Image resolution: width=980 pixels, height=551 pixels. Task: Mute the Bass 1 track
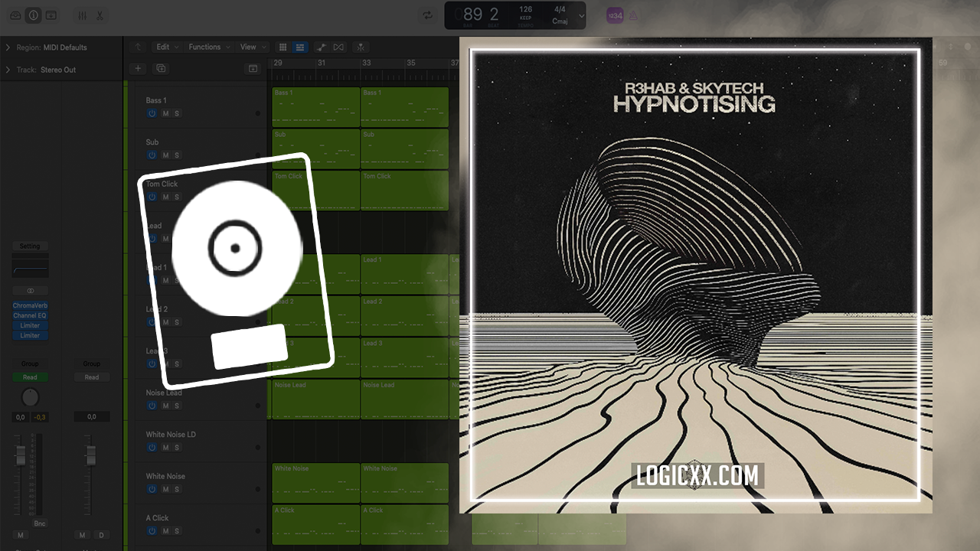pos(165,113)
